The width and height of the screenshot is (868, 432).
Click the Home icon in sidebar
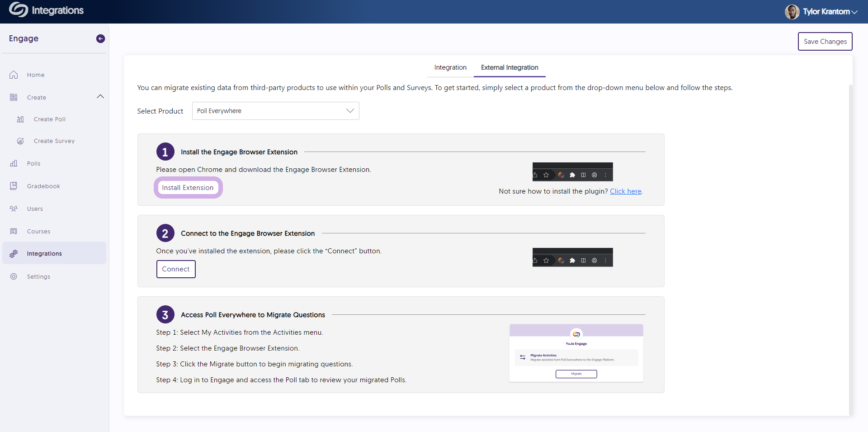point(14,75)
